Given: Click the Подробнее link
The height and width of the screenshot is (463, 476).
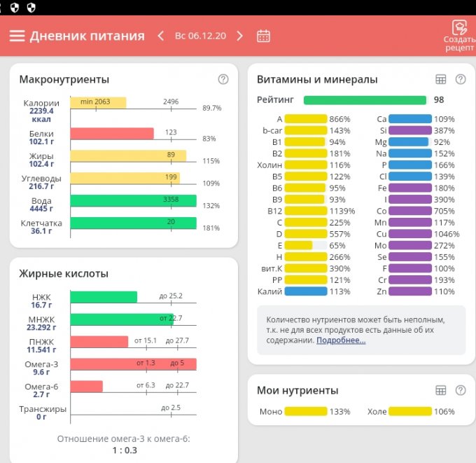Looking at the screenshot, I should (341, 340).
